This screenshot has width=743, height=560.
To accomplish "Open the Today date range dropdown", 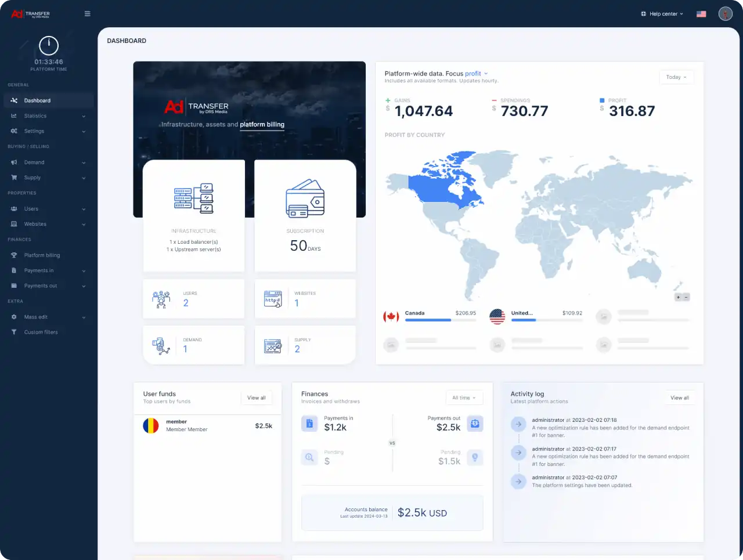I will (x=676, y=77).
